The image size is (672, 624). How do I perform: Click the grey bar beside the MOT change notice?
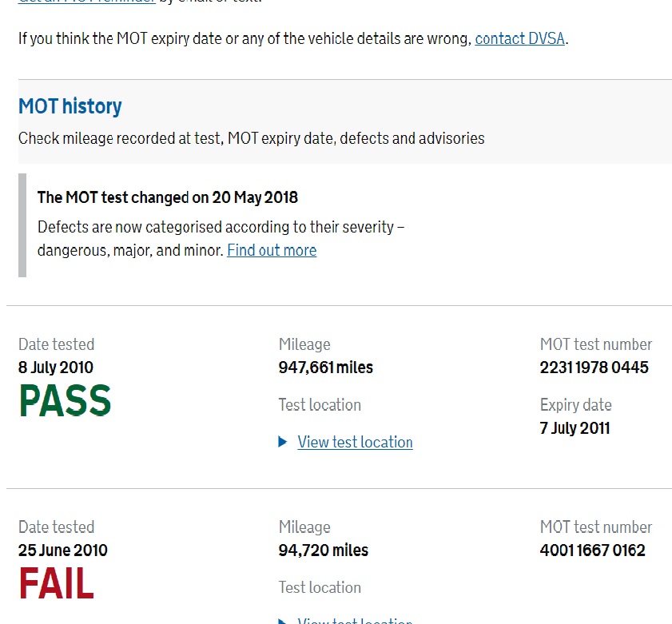[22, 225]
